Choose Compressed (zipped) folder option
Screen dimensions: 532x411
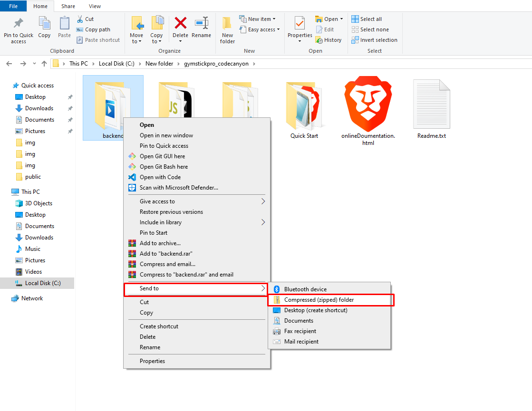tap(319, 300)
